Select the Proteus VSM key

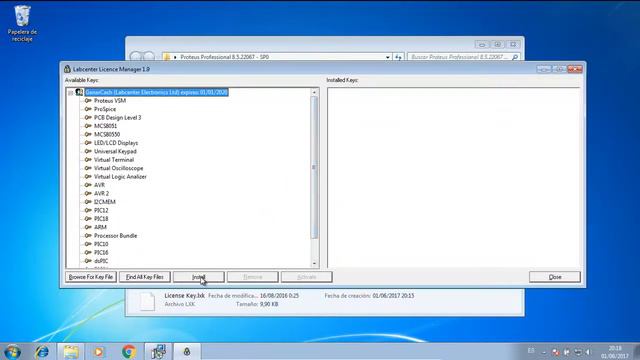point(110,101)
